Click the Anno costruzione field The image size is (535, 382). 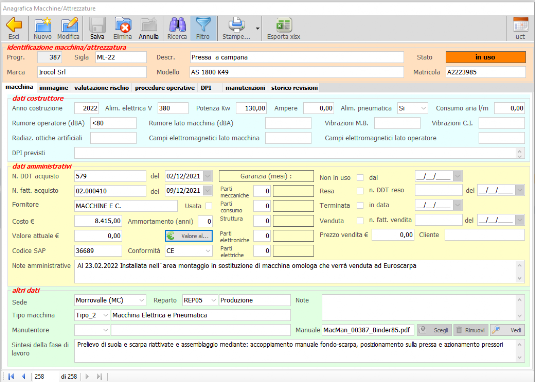coord(87,108)
